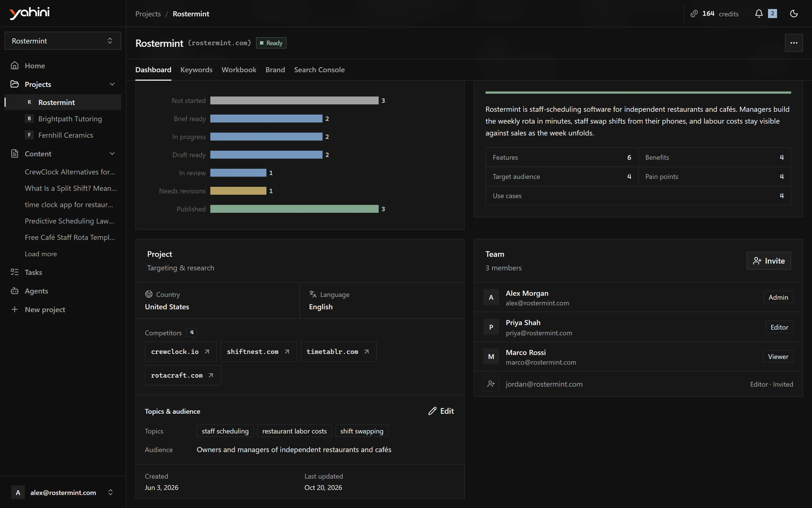
Task: Click the Fernhill Ceramics F avatar
Action: tap(29, 135)
